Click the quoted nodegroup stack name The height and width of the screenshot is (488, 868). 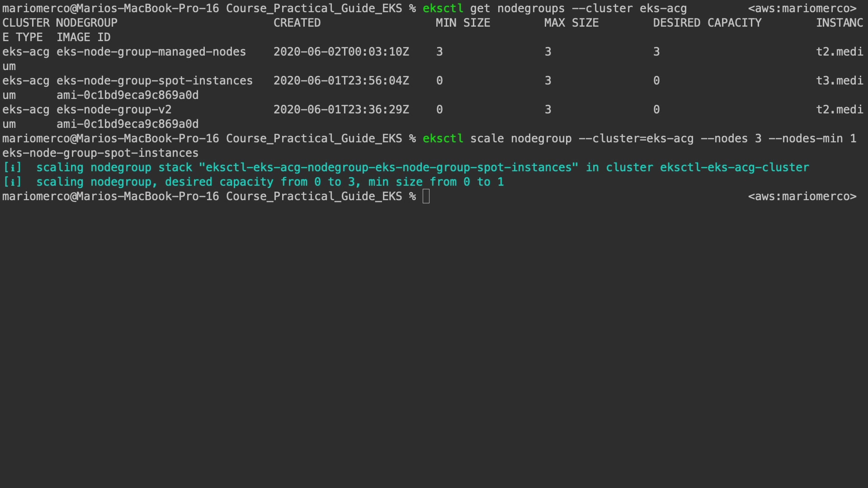pos(388,168)
